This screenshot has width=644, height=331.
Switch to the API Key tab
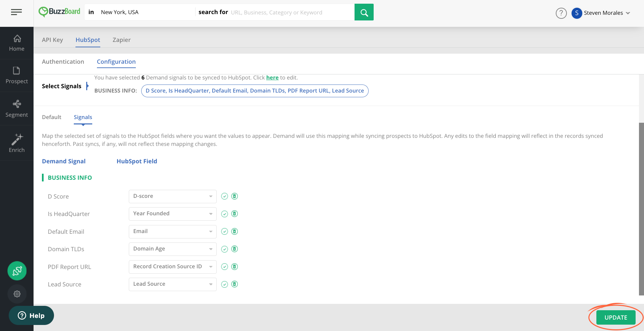pyautogui.click(x=52, y=40)
